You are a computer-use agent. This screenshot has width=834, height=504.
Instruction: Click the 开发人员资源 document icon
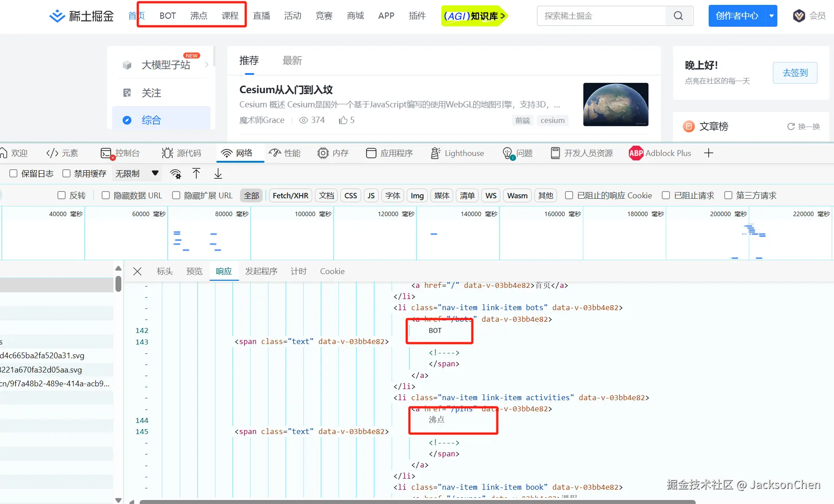click(x=555, y=153)
